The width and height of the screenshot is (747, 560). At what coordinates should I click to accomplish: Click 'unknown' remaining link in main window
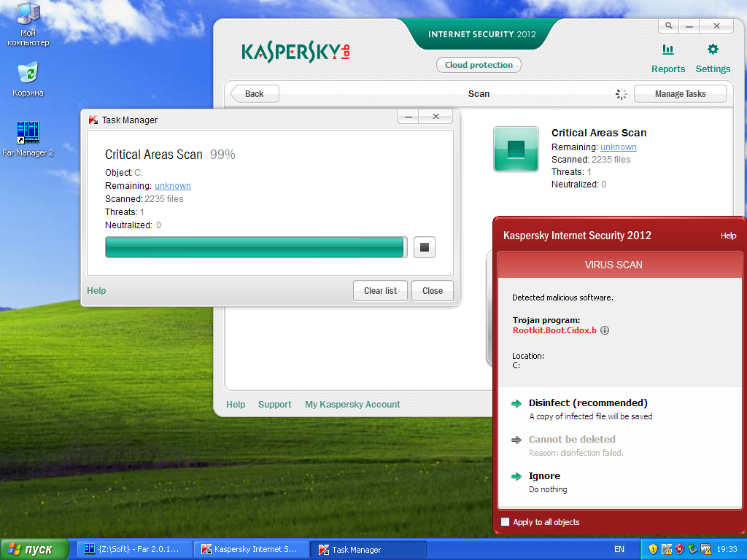tap(619, 147)
